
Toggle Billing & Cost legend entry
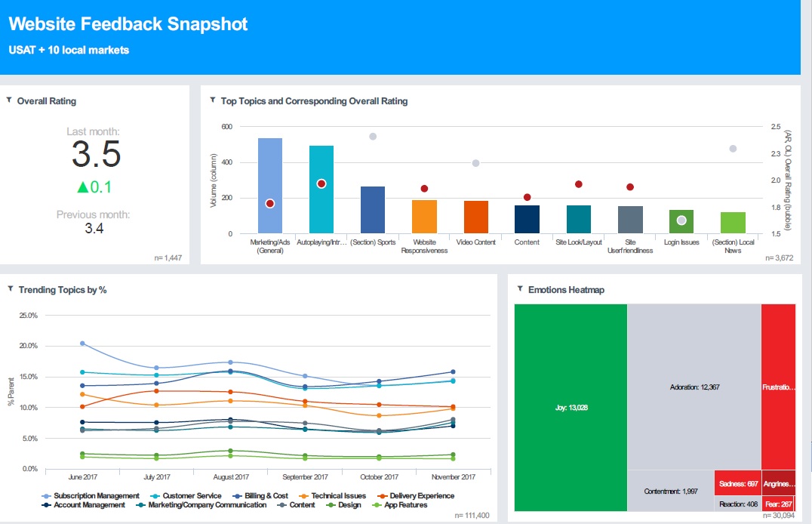pyautogui.click(x=260, y=496)
